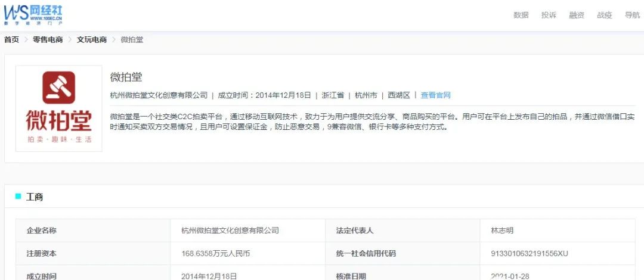Screen dimensions: 644x280
Task: Click the 成立时间：2014年12月18日 header text
Action: point(264,95)
